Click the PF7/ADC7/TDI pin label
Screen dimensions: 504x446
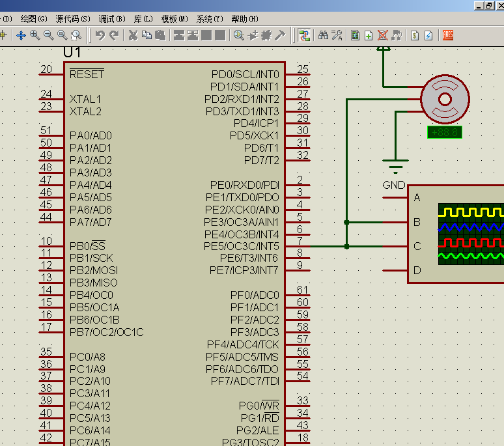[245, 382]
